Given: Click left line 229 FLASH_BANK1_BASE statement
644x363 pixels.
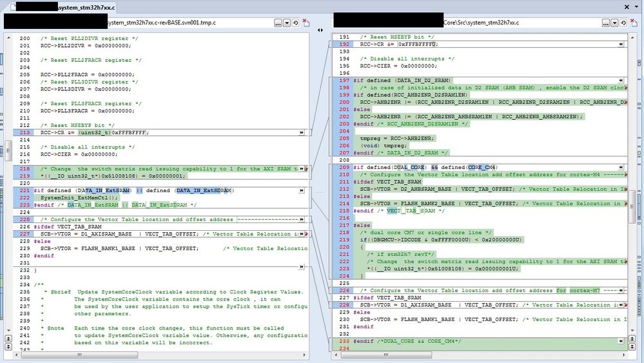Looking at the screenshot, I should tap(119, 248).
